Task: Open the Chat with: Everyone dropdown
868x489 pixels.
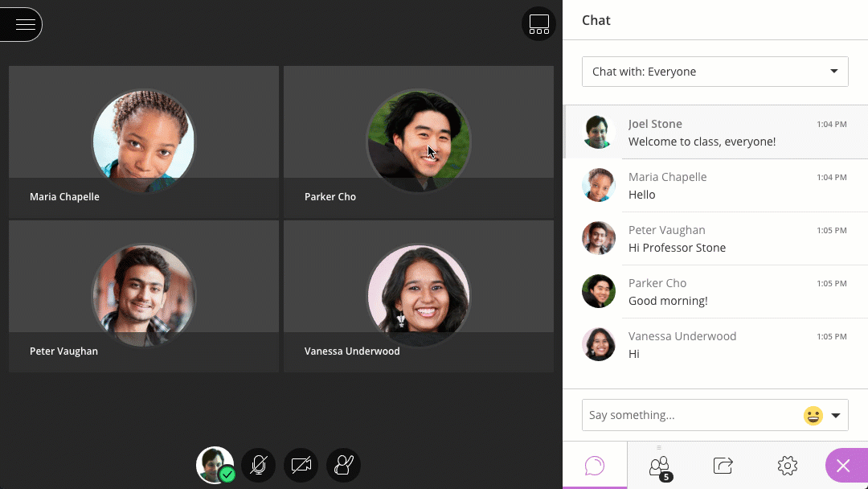Action: (x=714, y=72)
